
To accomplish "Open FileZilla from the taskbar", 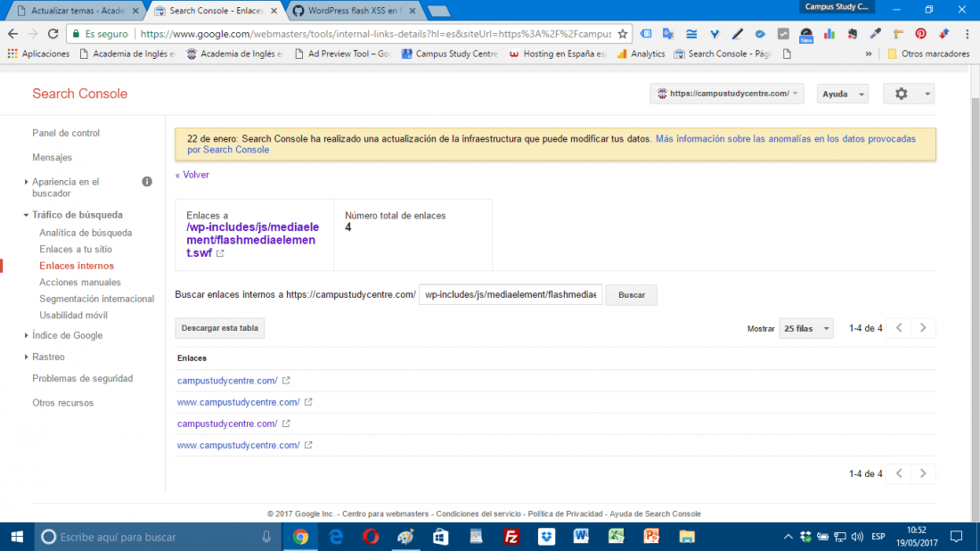I will click(511, 537).
